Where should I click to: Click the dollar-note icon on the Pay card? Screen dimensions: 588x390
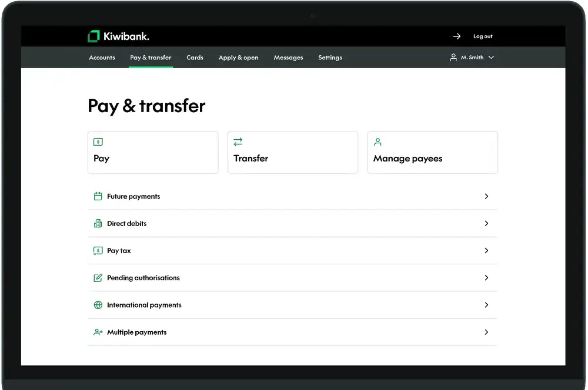[98, 142]
